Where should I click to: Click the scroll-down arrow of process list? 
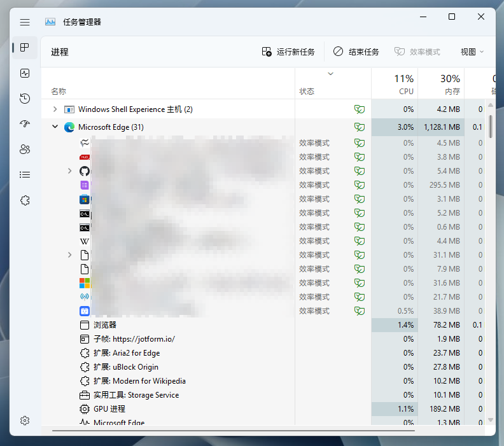click(491, 420)
